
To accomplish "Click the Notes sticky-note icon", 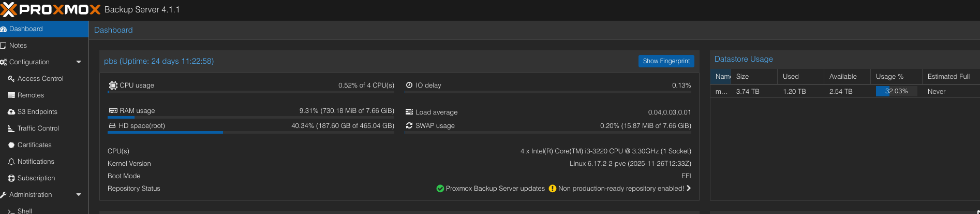I will click(x=3, y=46).
